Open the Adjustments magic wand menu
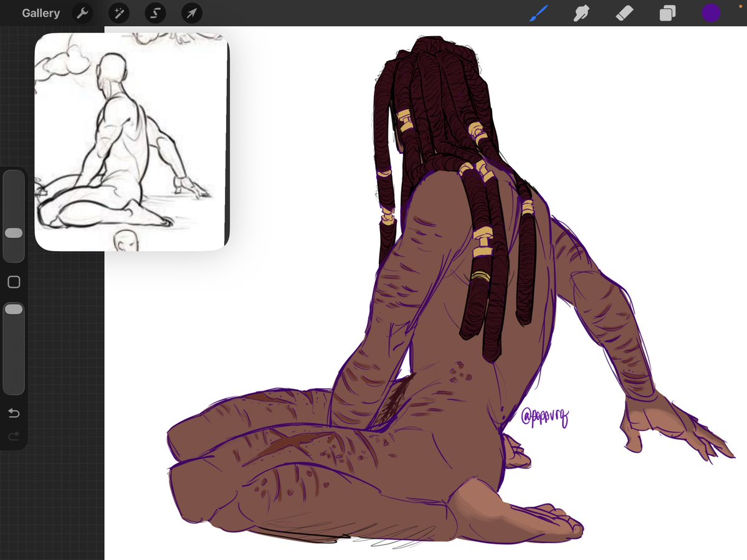The width and height of the screenshot is (747, 560). point(119,13)
